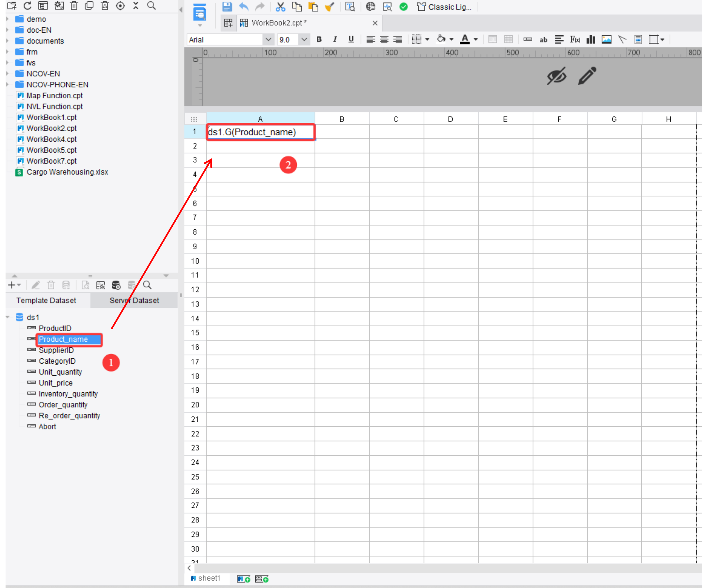Paste clipboard contents
Image resolution: width=703 pixels, height=588 pixels.
313,6
